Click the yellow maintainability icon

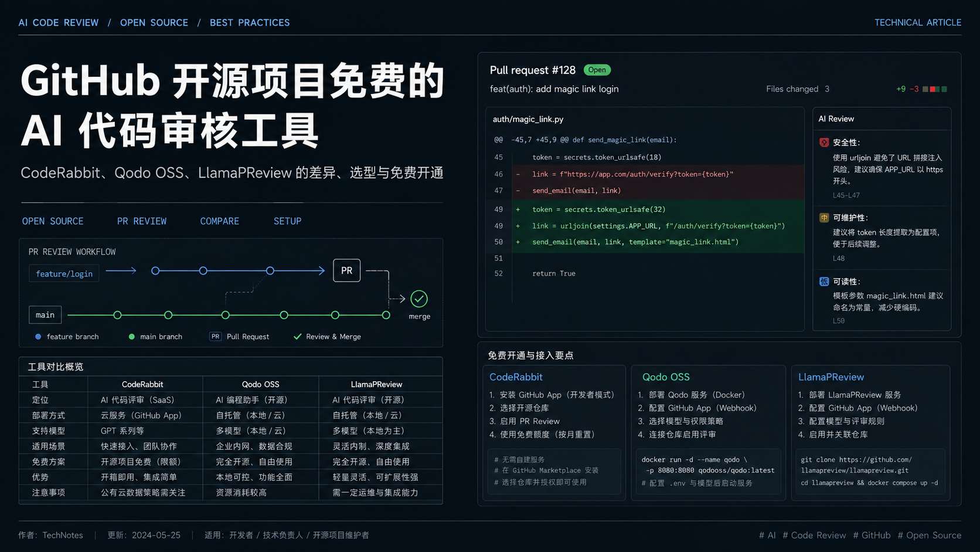pos(824,218)
